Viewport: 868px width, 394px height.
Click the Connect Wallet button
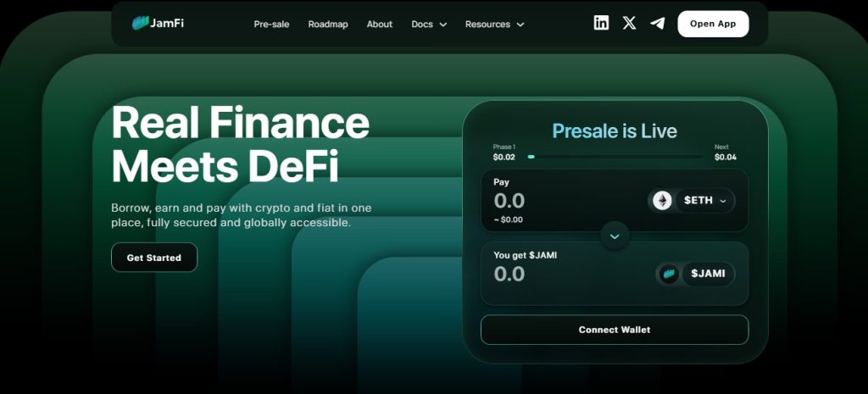click(x=615, y=330)
